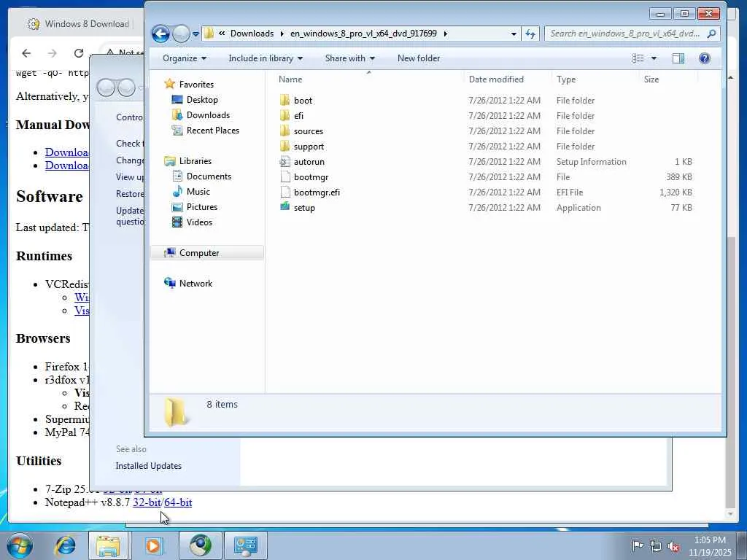Click the Favorites star in the navigation pane
The height and width of the screenshot is (560, 747).
[x=169, y=84]
